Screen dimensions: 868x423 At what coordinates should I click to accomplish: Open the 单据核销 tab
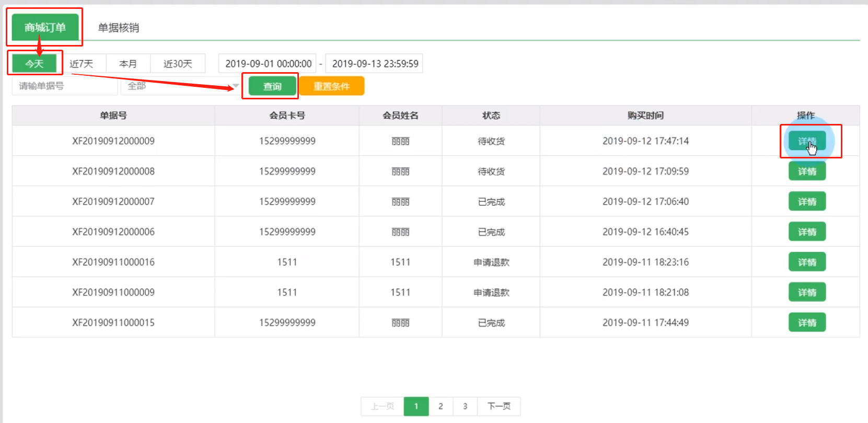(119, 28)
